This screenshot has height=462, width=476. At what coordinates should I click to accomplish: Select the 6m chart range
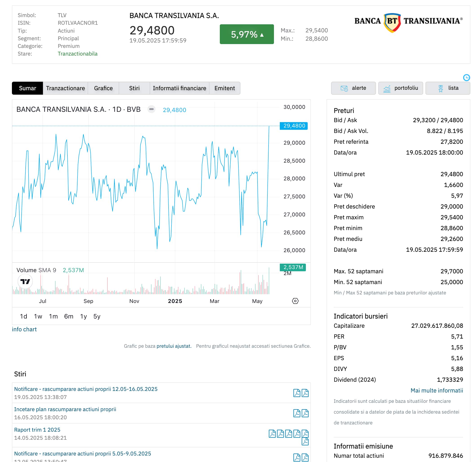click(x=69, y=316)
